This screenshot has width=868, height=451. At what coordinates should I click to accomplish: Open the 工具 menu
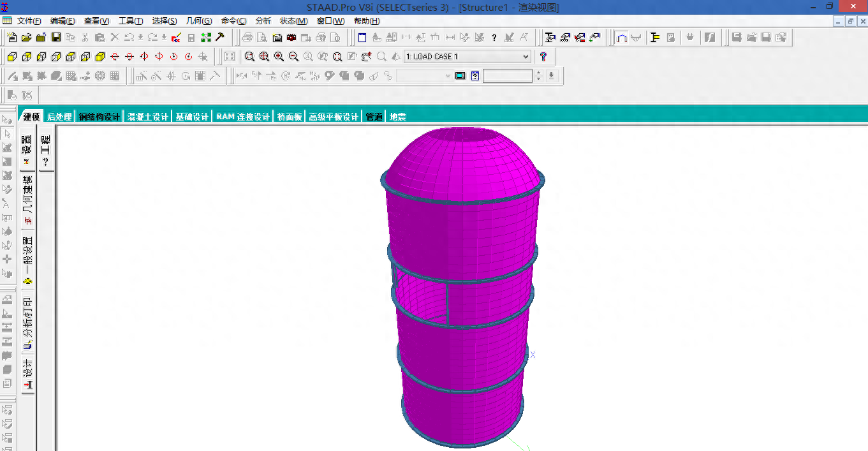[130, 21]
